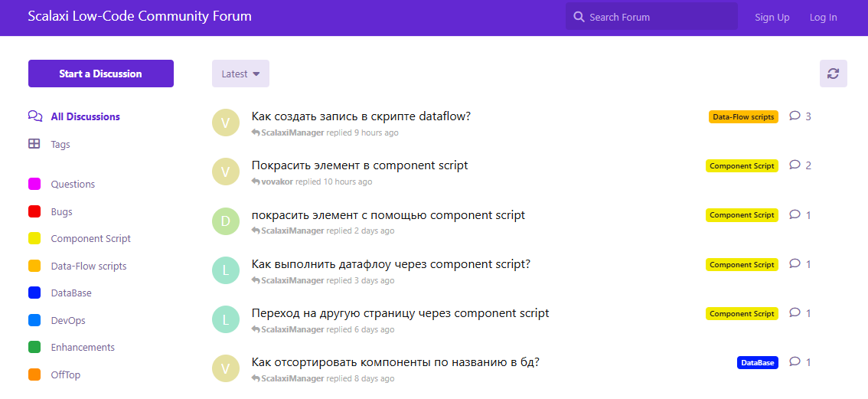Click the Tags grid icon in sidebar
Image resolution: width=868 pixels, height=399 pixels.
34,144
